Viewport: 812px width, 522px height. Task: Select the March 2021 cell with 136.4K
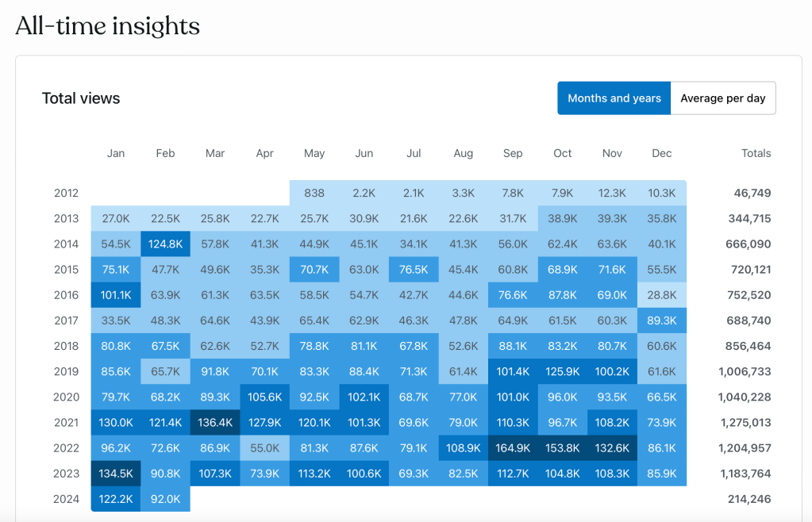(x=215, y=422)
